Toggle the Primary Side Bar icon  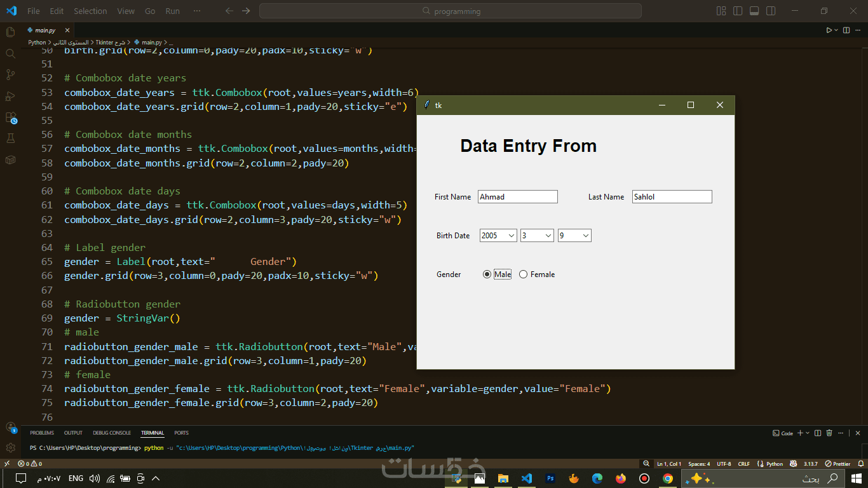pos(738,11)
